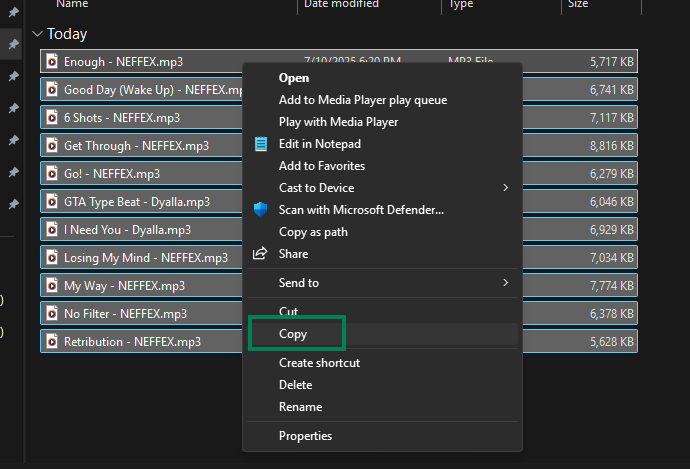Click the No Filter - NEFFEX.mp3 file icon
This screenshot has width=690, height=469.
tap(52, 314)
